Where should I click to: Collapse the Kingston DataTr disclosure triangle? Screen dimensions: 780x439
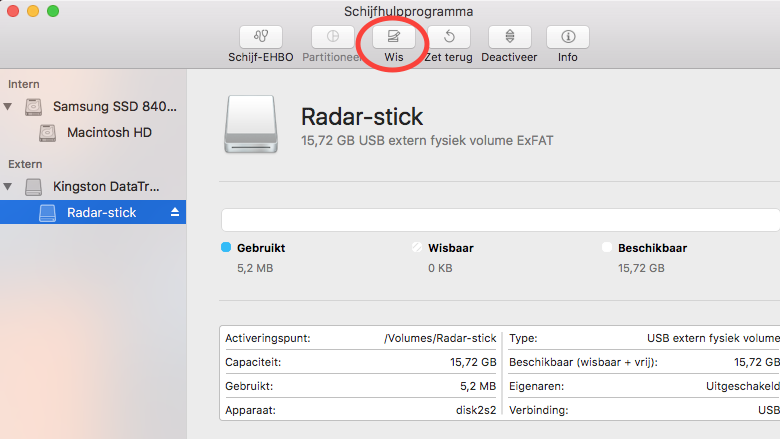tap(7, 186)
